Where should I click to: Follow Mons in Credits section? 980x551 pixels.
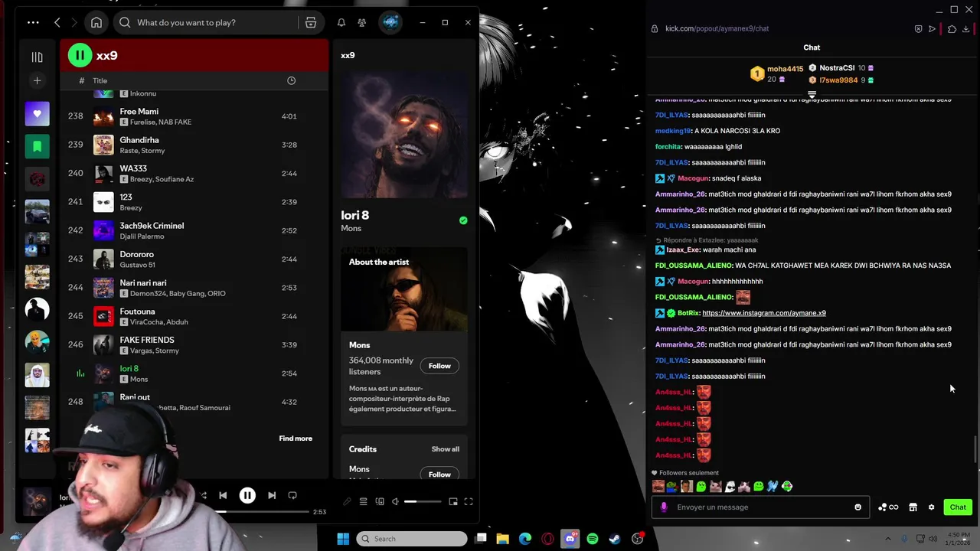[439, 474]
